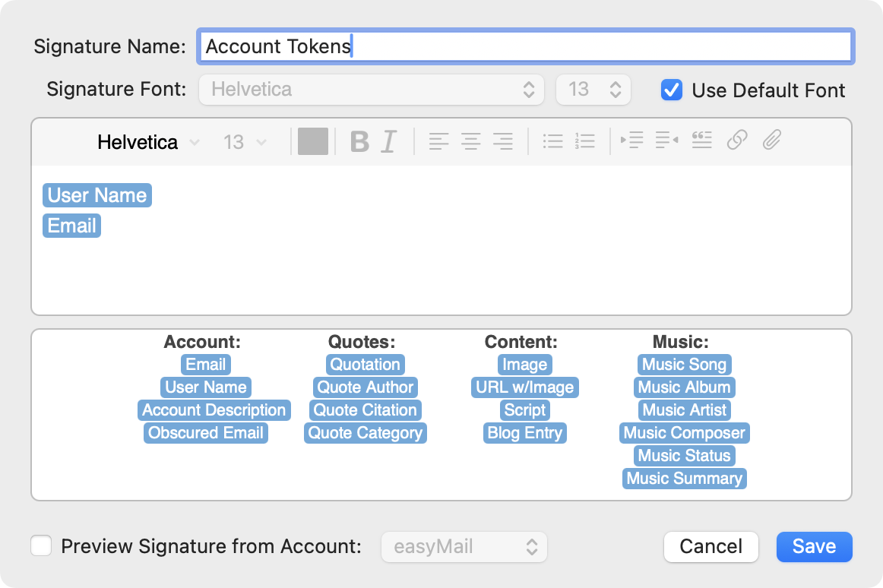Open the Signature Font Helvetica dropdown
Screen dimensions: 883x588
371,90
